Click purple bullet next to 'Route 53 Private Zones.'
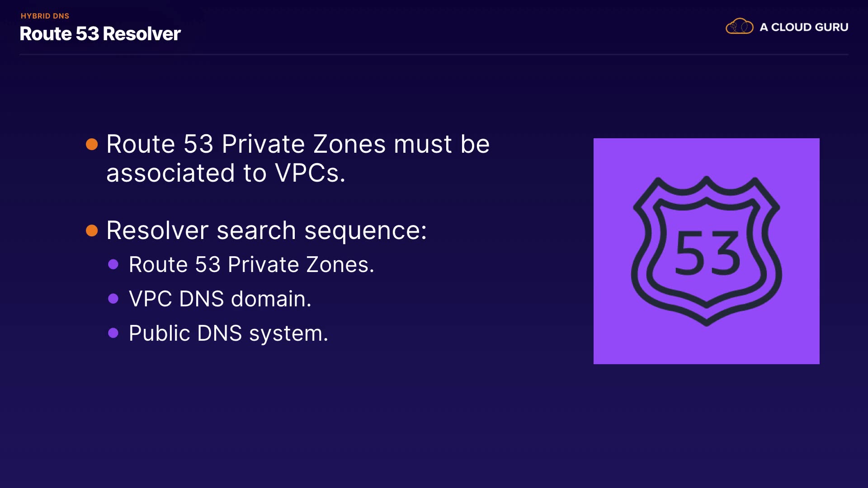This screenshot has width=868, height=488. (x=113, y=264)
